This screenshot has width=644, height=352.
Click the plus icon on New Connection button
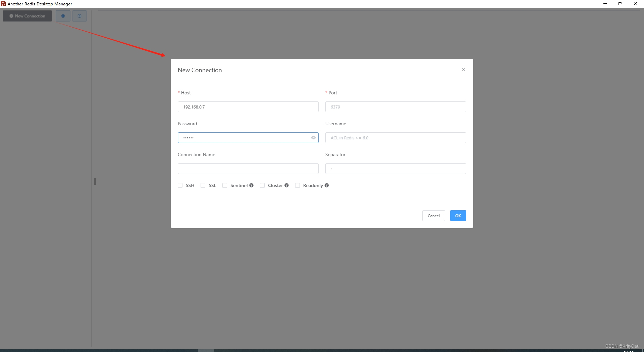[x=11, y=16]
